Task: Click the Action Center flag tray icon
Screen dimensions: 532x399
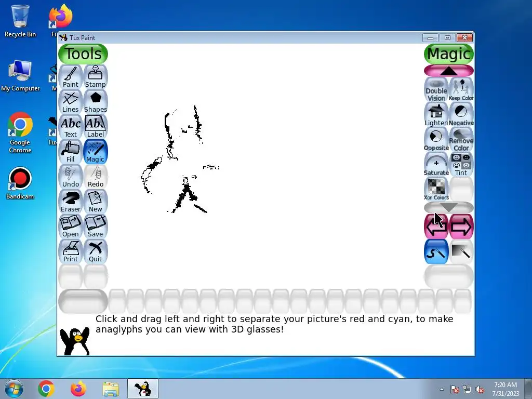Action: [x=455, y=390]
